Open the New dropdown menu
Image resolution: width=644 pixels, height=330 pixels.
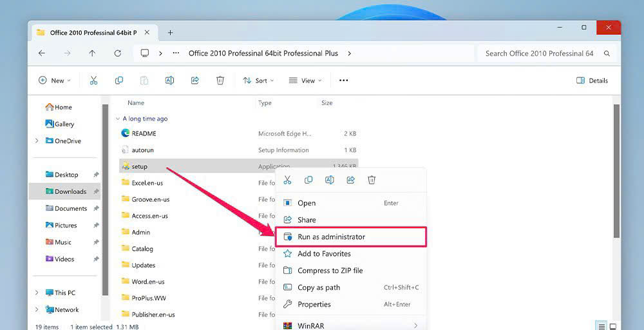pyautogui.click(x=55, y=81)
